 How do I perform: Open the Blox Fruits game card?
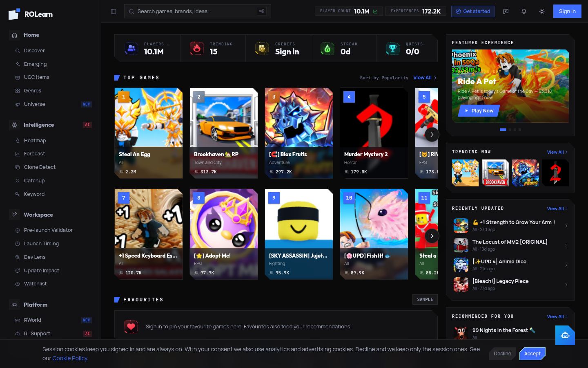(x=299, y=133)
